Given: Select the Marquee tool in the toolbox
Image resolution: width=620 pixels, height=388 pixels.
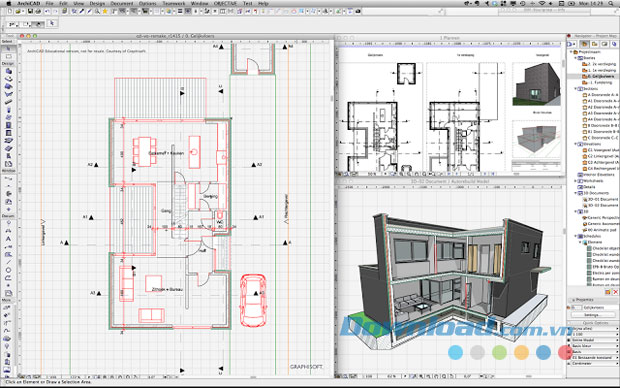Looking at the screenshot, I should point(8,57).
